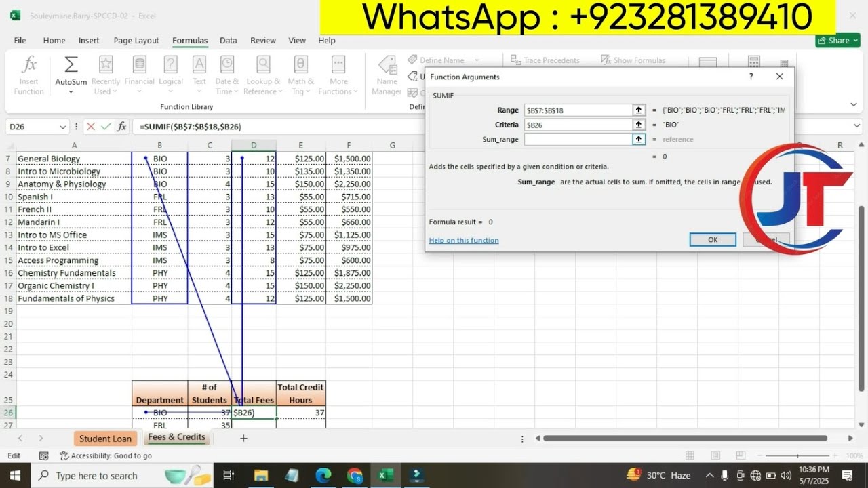Open the File menu
The width and height of the screenshot is (868, 488).
click(20, 41)
